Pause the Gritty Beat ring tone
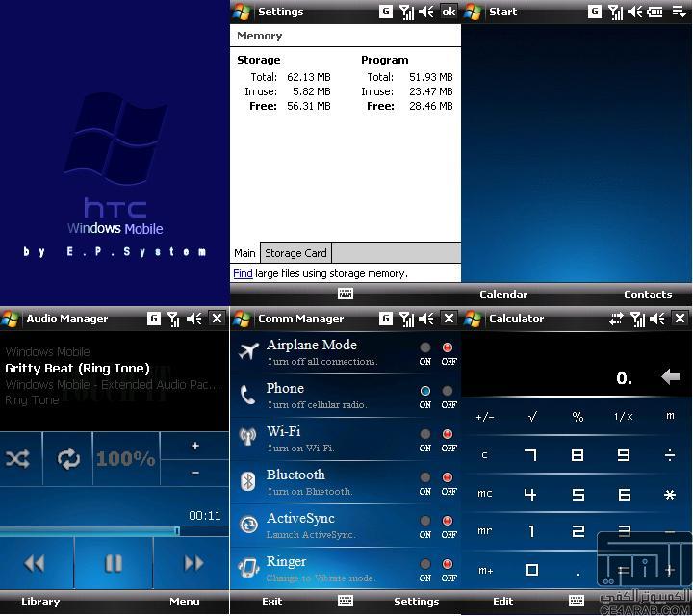This screenshot has width=693, height=616. [x=114, y=563]
